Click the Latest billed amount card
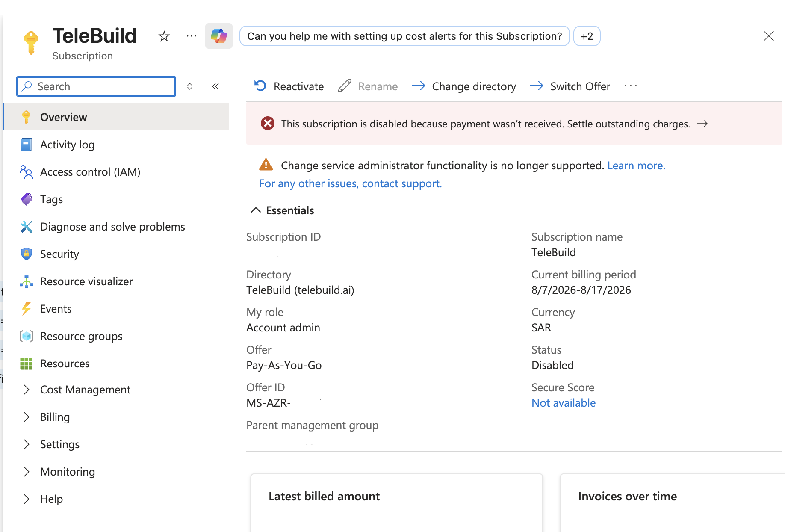The width and height of the screenshot is (785, 532). 397,503
